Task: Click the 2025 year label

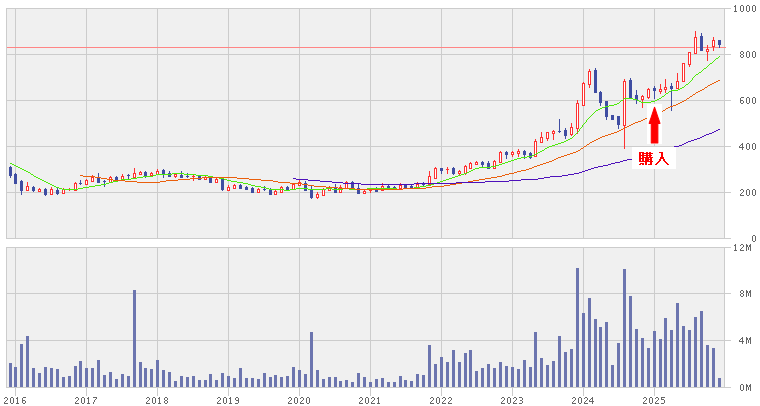Action: coord(654,400)
